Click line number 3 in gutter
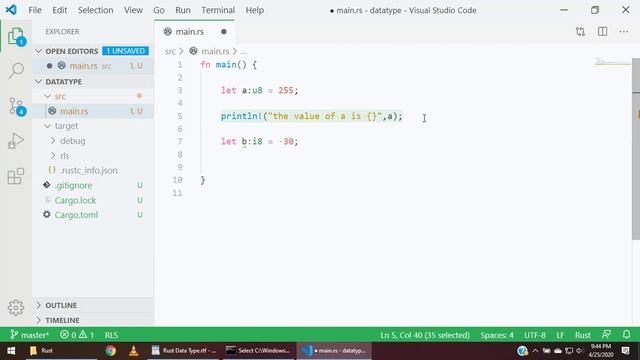 (x=180, y=90)
